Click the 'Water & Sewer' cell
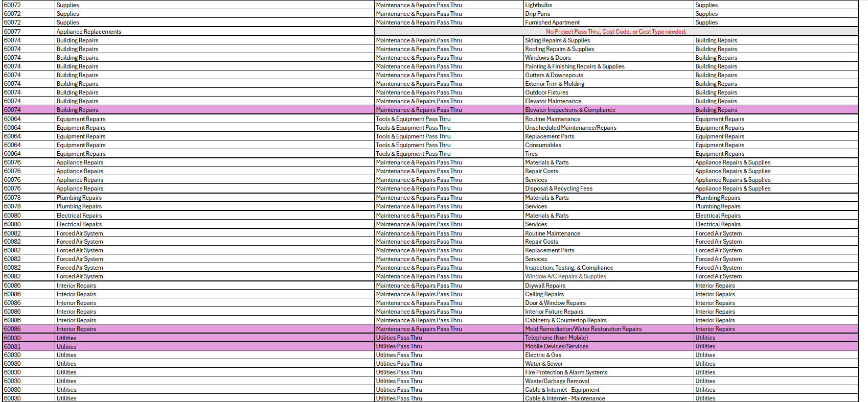The width and height of the screenshot is (868, 402). [608, 364]
